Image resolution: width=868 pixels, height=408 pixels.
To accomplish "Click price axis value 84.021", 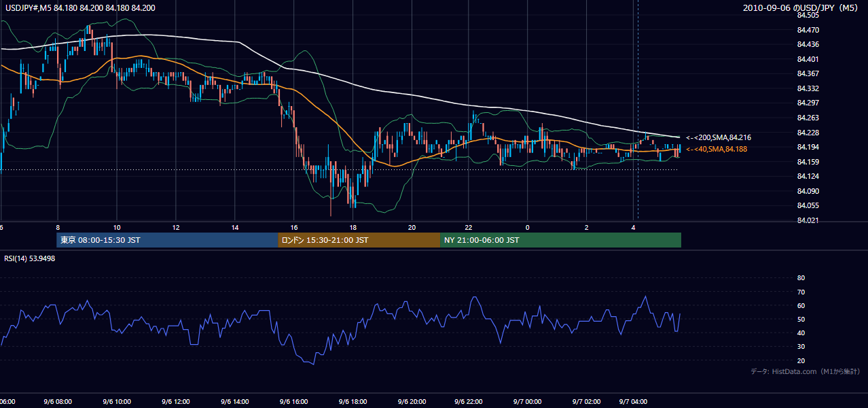I will pyautogui.click(x=808, y=220).
